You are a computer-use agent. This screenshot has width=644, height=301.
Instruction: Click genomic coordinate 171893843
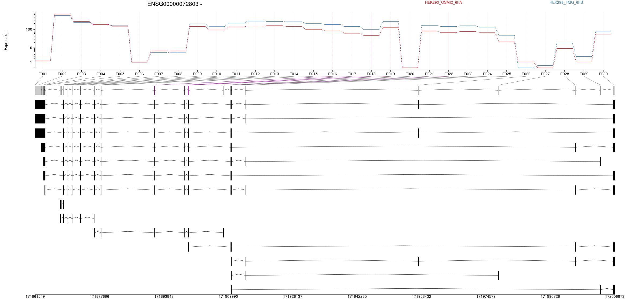(x=164, y=297)
